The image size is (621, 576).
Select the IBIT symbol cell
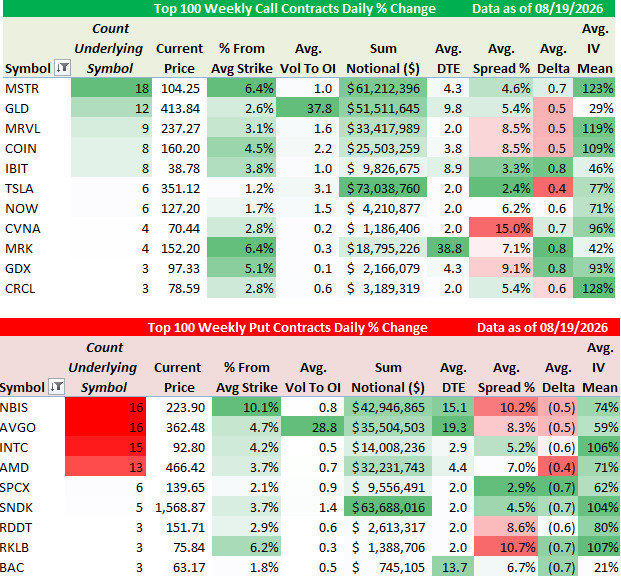37,168
